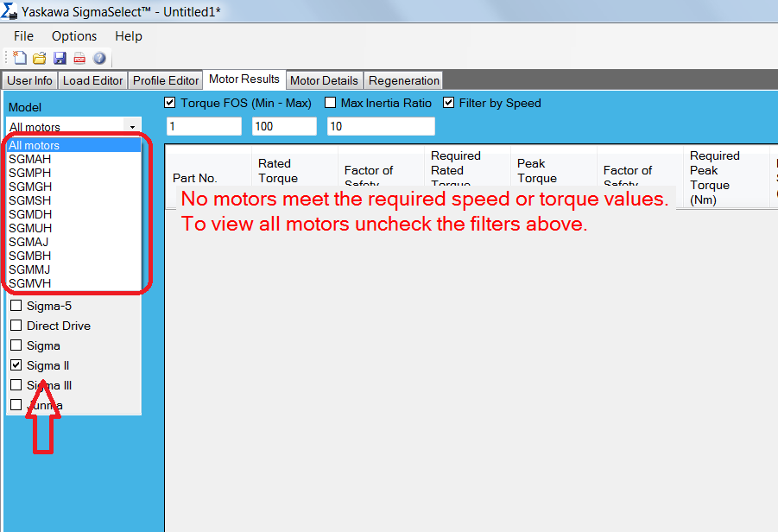Open the File menu
The width and height of the screenshot is (778, 532).
(x=23, y=36)
